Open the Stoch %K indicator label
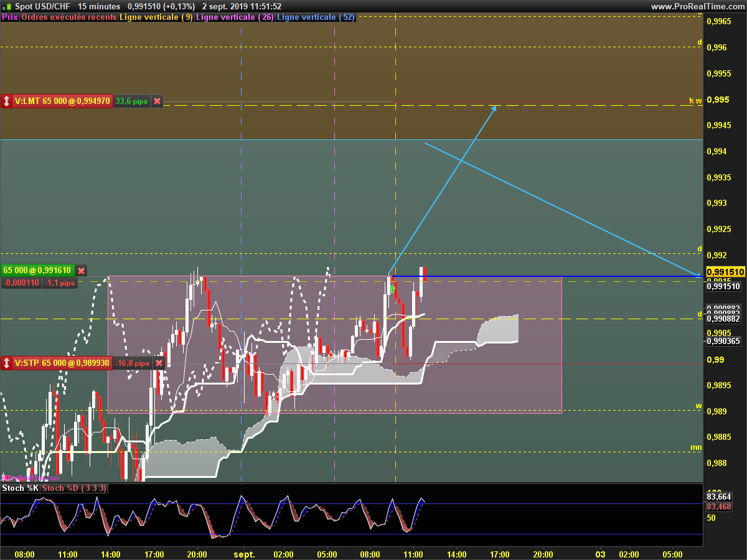Screen dimensions: 747x560 tap(20, 488)
